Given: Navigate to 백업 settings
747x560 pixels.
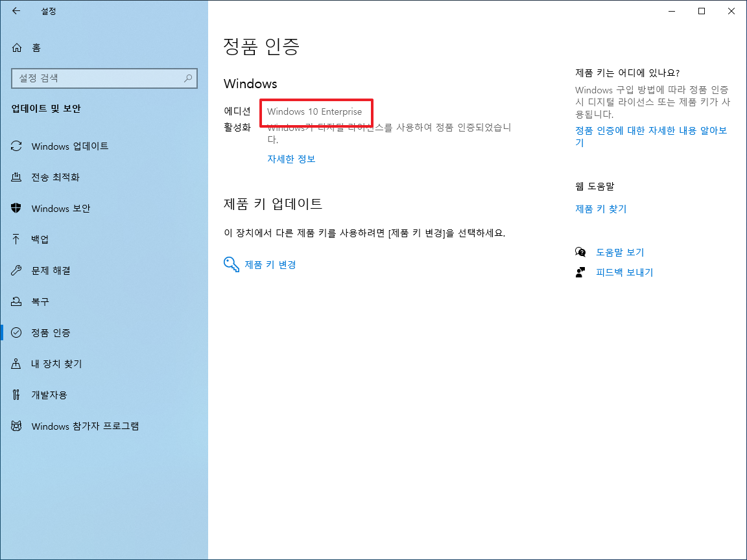Looking at the screenshot, I should pyautogui.click(x=40, y=239).
